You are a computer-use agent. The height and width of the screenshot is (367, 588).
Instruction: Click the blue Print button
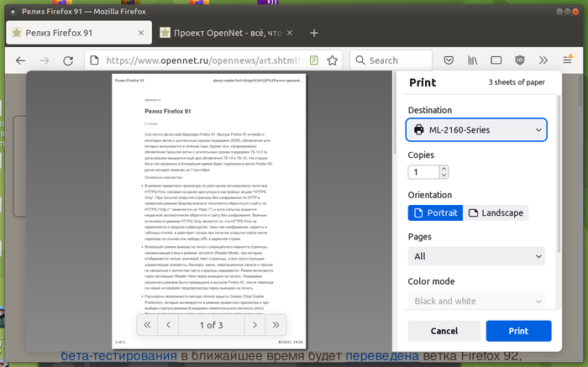coord(518,331)
